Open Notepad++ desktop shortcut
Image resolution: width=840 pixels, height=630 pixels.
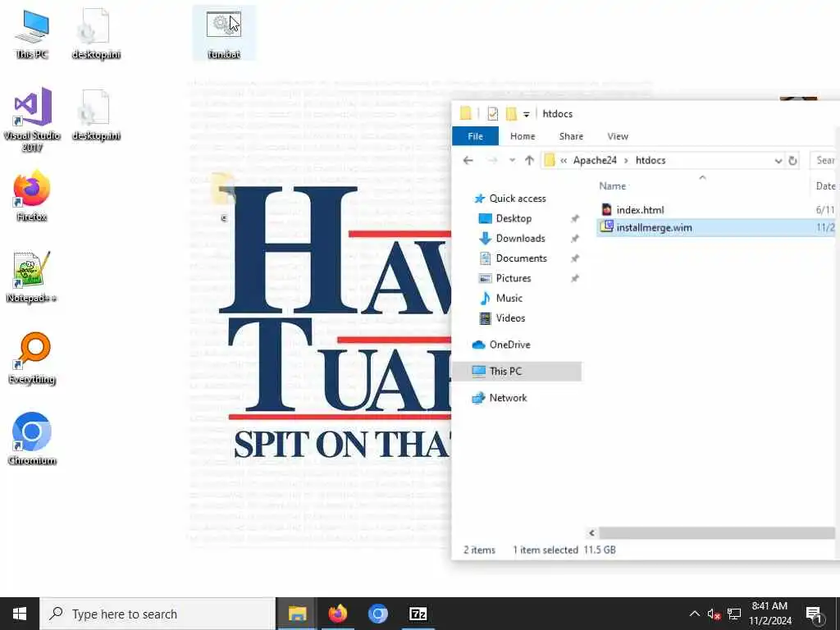click(32, 276)
